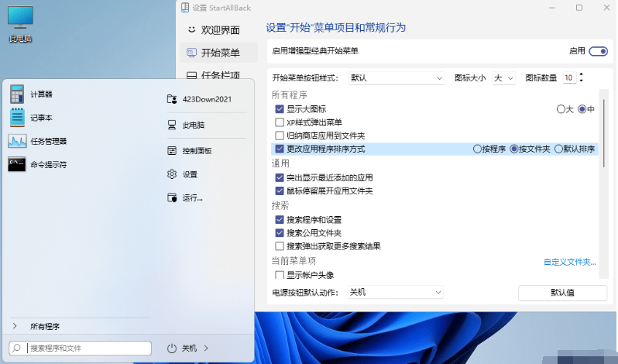Open Task Manager (任务管理器) icon
618x364 pixels.
tap(17, 141)
